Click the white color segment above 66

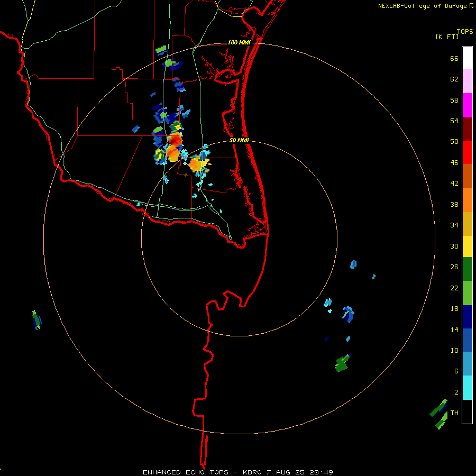click(x=467, y=58)
